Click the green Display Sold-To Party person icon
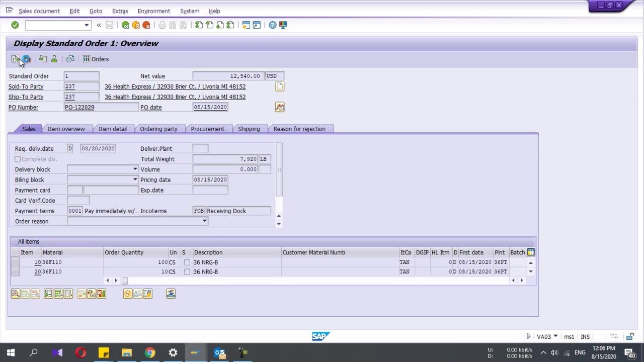The image size is (644, 362). (54, 59)
